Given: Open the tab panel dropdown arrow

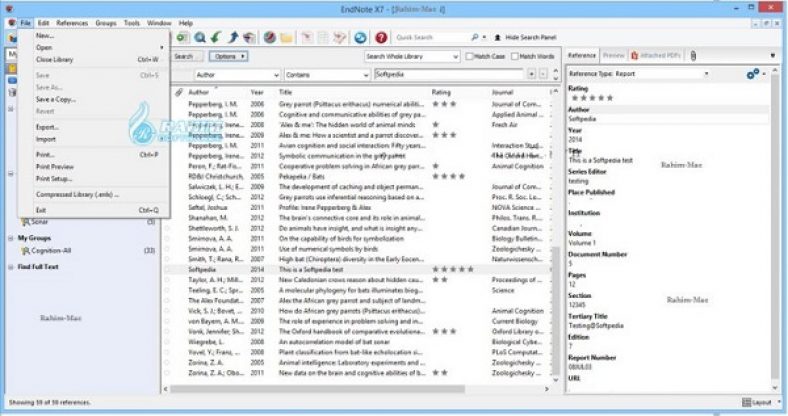Looking at the screenshot, I should (x=773, y=56).
